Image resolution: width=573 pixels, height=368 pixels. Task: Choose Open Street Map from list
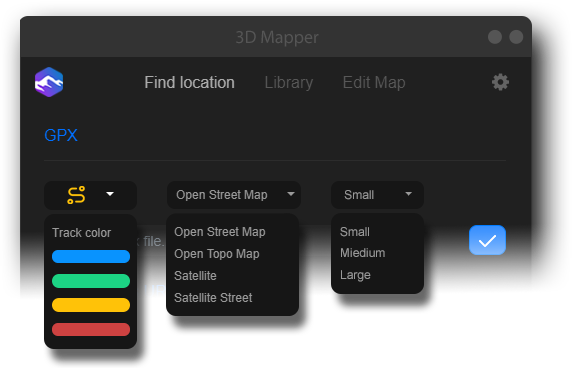(220, 232)
